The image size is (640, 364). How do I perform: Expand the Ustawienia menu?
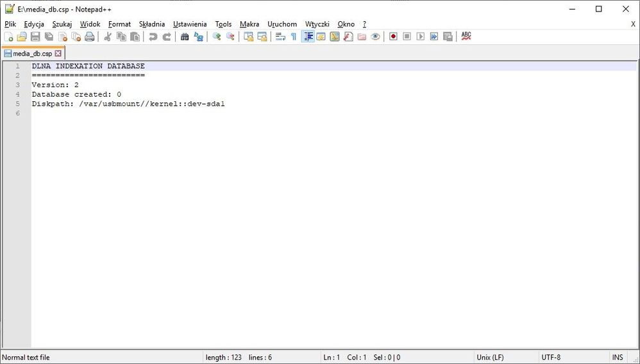point(190,24)
